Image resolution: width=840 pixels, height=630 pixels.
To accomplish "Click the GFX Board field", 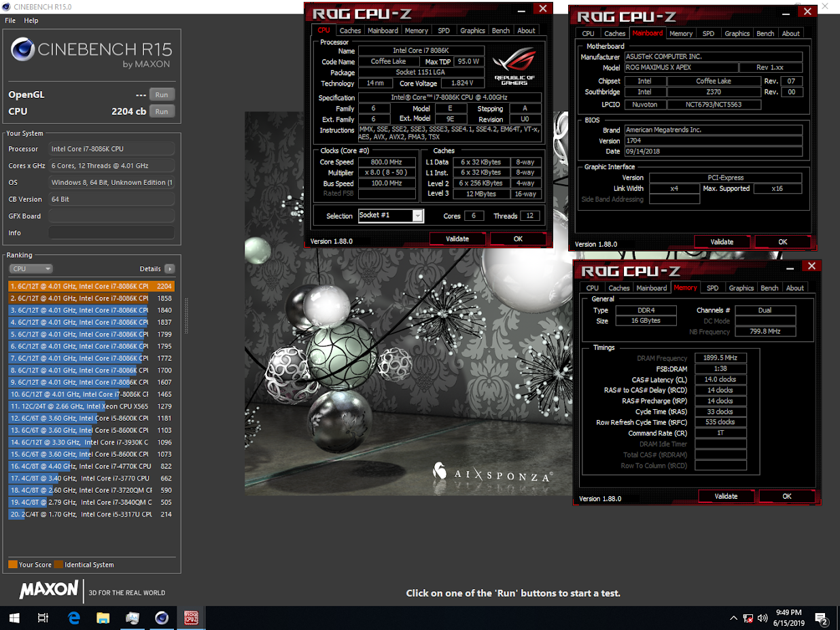I will pyautogui.click(x=111, y=216).
